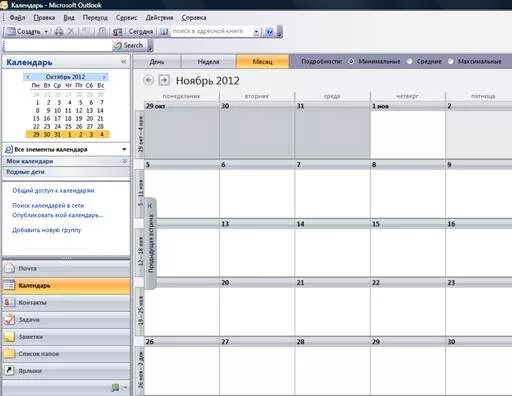Select week 5 - 11 ноя row header

(140, 193)
